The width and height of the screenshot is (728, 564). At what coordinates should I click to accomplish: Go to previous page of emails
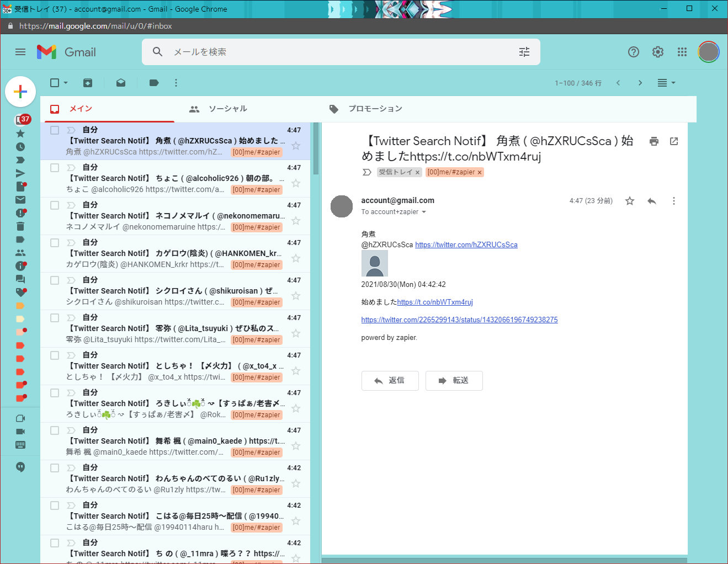coord(618,83)
